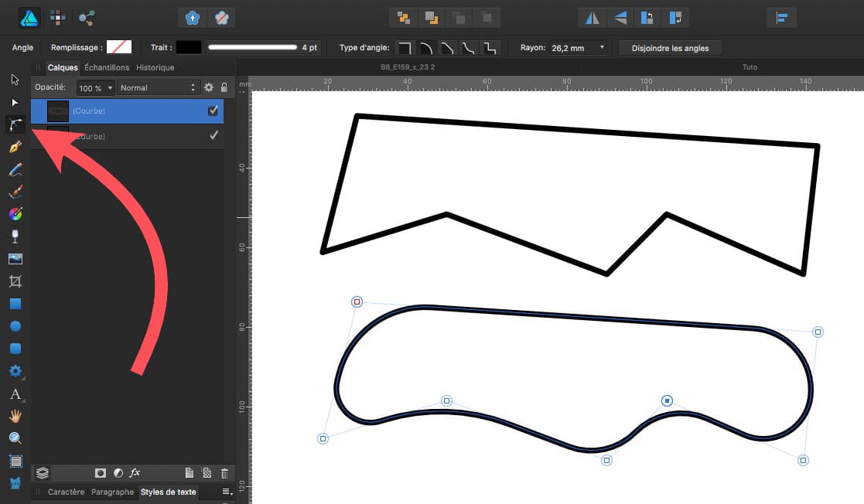Choose the rounded angle type
864x504 pixels.
(426, 48)
